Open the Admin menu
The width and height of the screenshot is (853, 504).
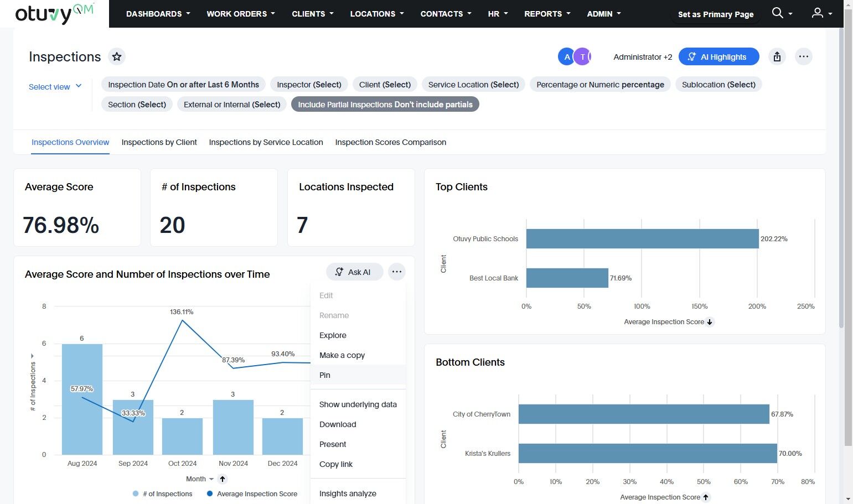[604, 14]
